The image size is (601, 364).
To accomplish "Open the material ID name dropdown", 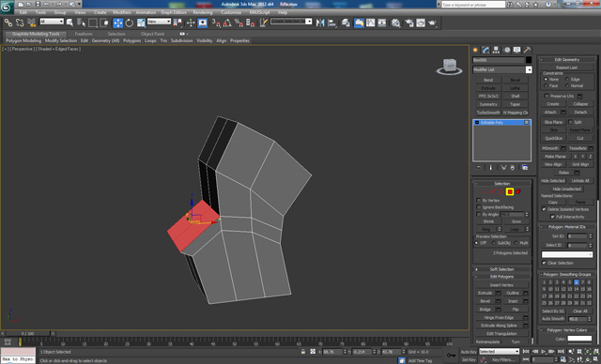I will coord(567,254).
